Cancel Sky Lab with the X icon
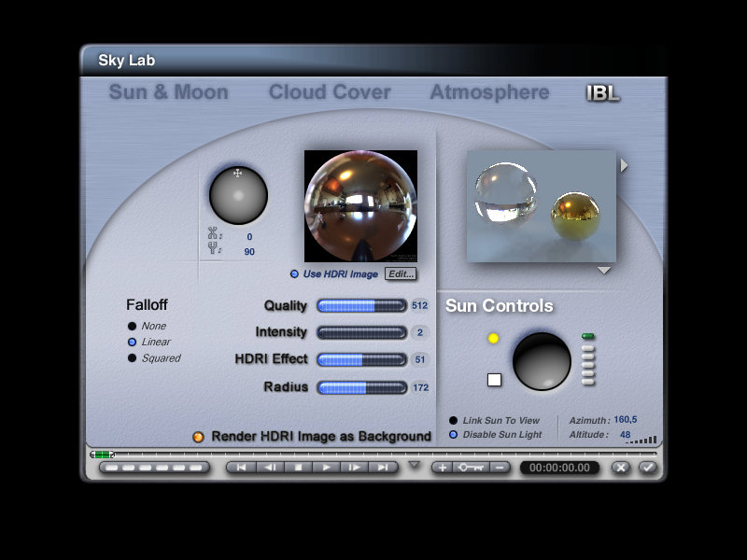This screenshot has height=560, width=747. click(x=621, y=468)
